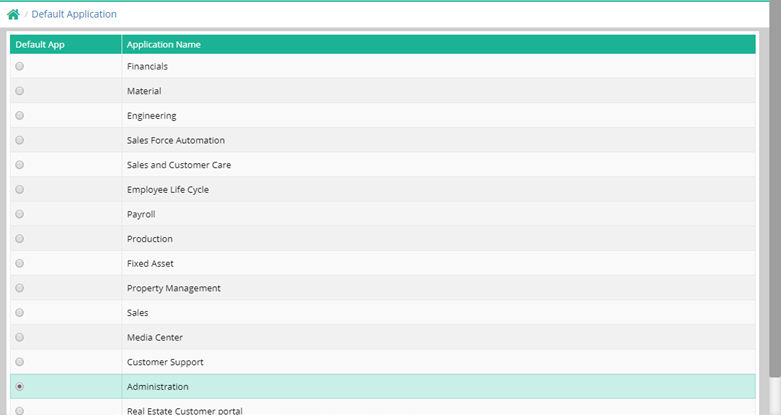Set Fixed Asset as default application
The width and height of the screenshot is (782, 420).
(20, 263)
